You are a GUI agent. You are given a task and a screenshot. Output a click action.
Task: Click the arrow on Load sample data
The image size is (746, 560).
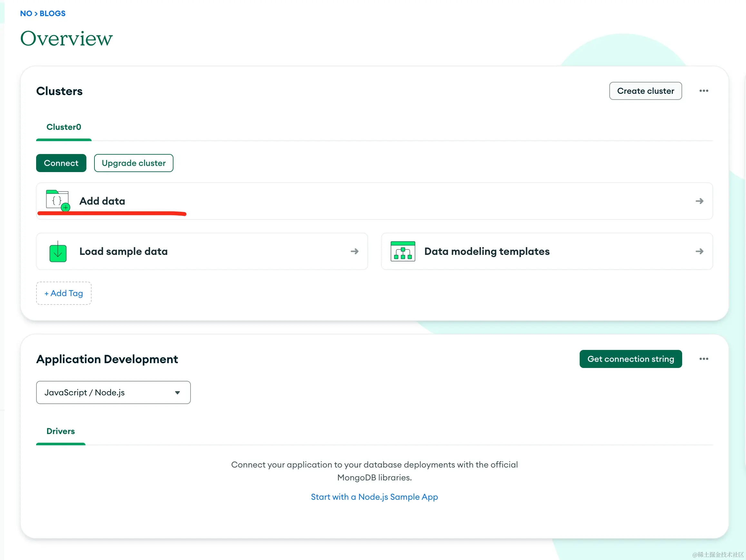pyautogui.click(x=354, y=252)
